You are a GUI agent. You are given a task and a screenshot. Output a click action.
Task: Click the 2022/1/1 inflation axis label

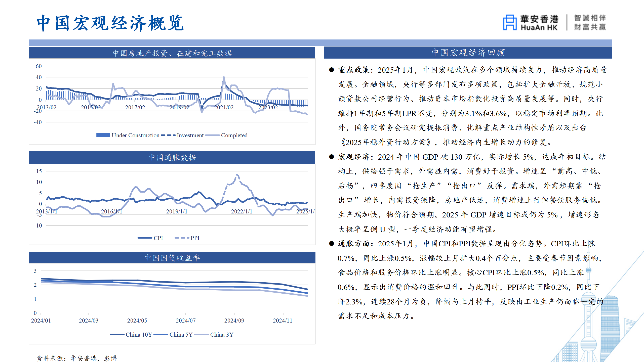[242, 211]
